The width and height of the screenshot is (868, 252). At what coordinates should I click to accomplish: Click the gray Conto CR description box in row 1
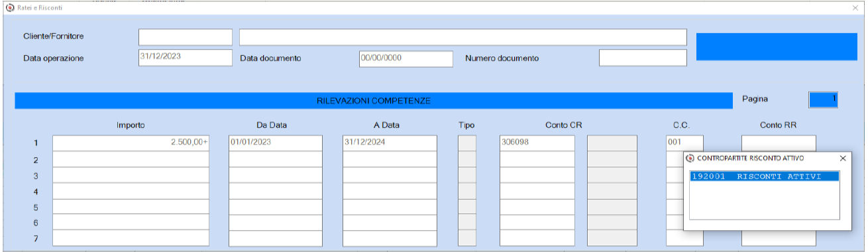pyautogui.click(x=612, y=143)
